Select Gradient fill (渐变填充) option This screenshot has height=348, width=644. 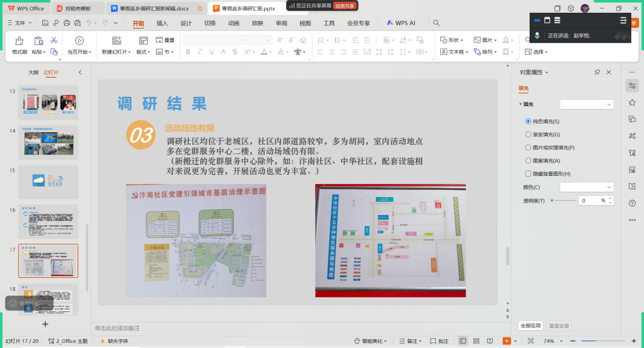[528, 135]
